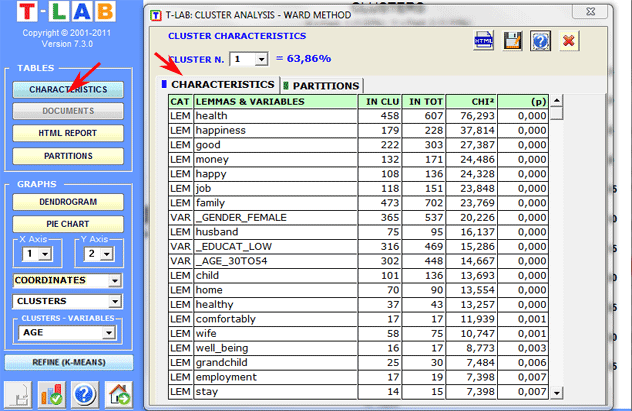The image size is (632, 411).
Task: Select the 'home' lemma cell
Action: coord(276,290)
